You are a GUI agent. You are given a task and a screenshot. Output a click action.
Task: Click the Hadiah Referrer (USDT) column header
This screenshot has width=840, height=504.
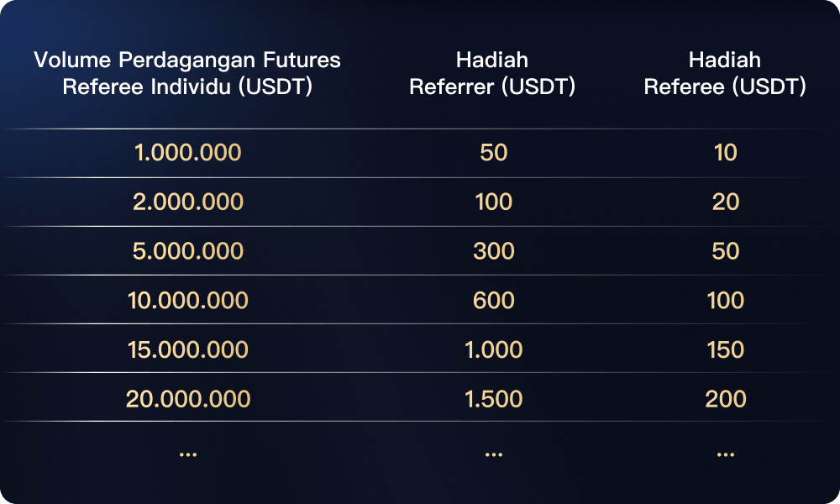[x=492, y=73]
